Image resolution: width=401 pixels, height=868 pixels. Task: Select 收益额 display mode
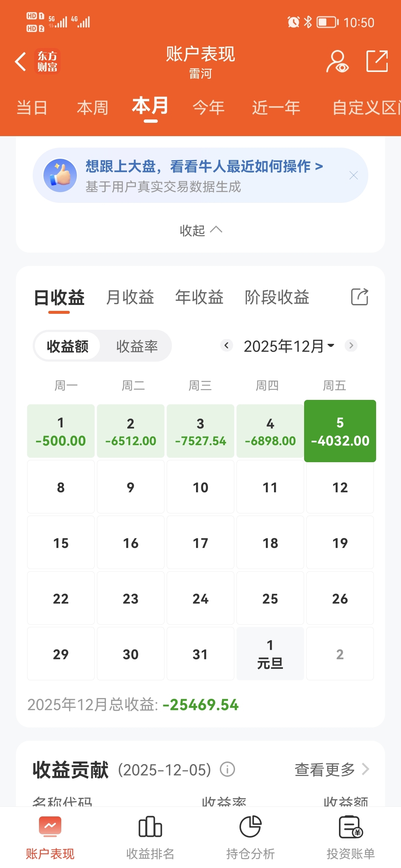[x=68, y=346]
